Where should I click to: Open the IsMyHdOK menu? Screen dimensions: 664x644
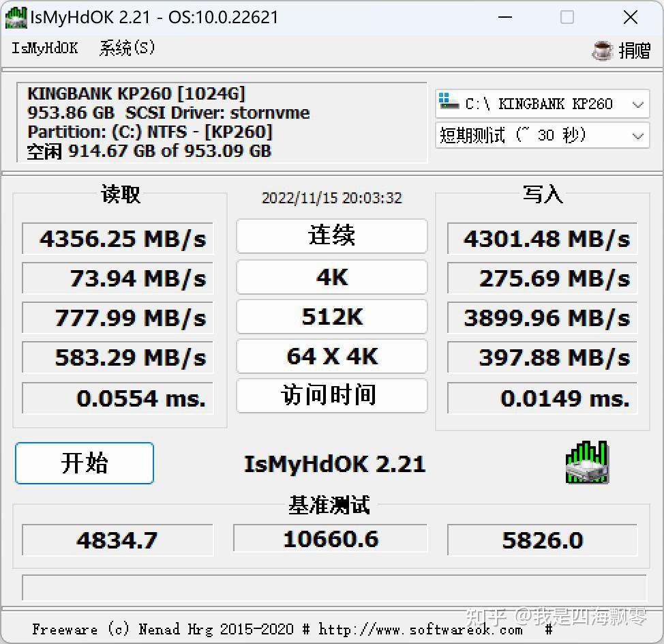(x=44, y=48)
